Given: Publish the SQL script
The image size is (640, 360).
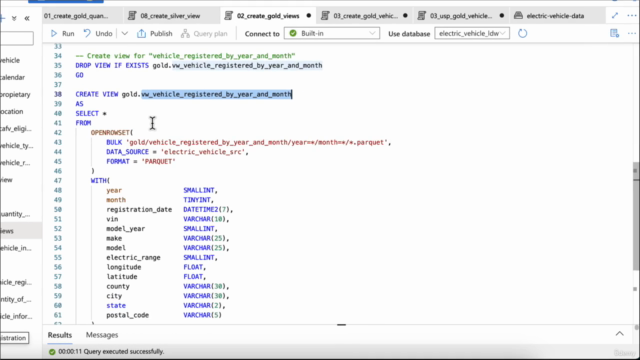Looking at the screenshot, I should click(155, 33).
